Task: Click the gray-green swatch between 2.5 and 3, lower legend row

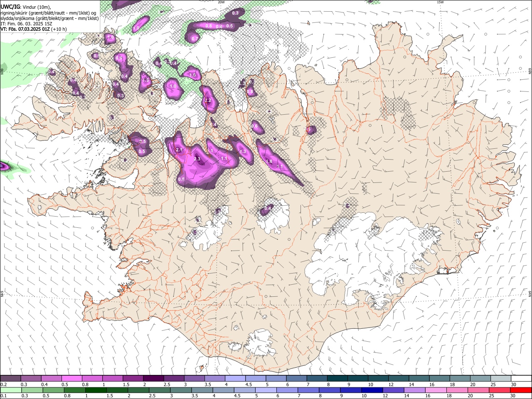Action: point(160,390)
